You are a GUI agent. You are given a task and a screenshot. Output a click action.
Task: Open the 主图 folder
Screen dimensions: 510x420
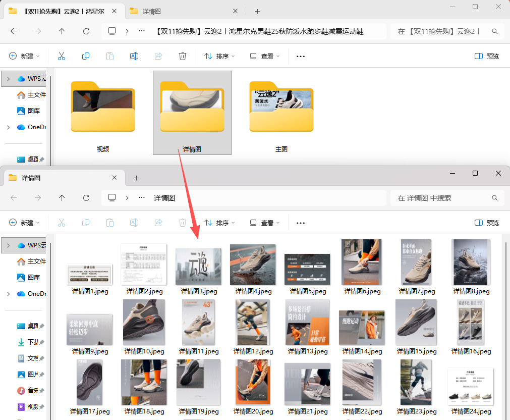(281, 114)
